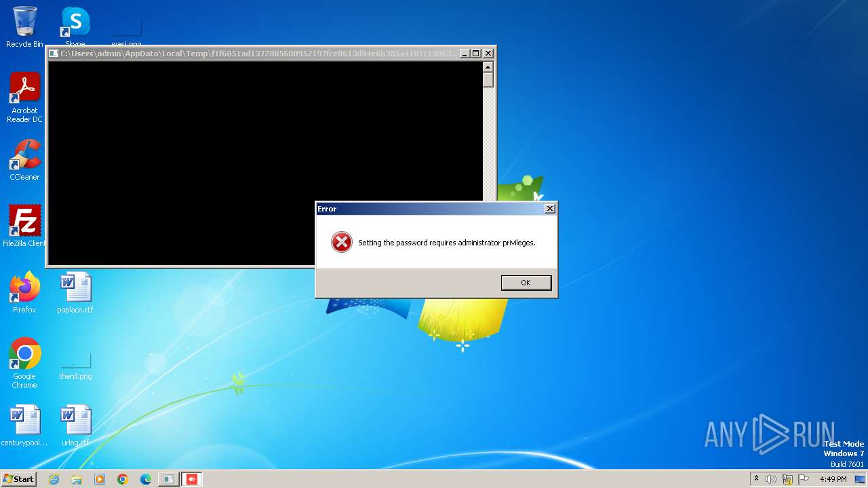Click the Show desktop button
Screen dimensions: 868x488
[861, 479]
